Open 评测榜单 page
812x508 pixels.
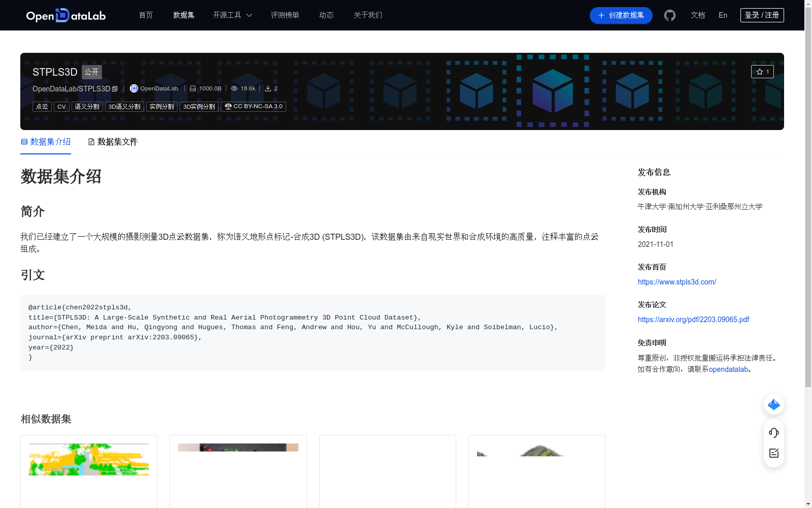[285, 15]
